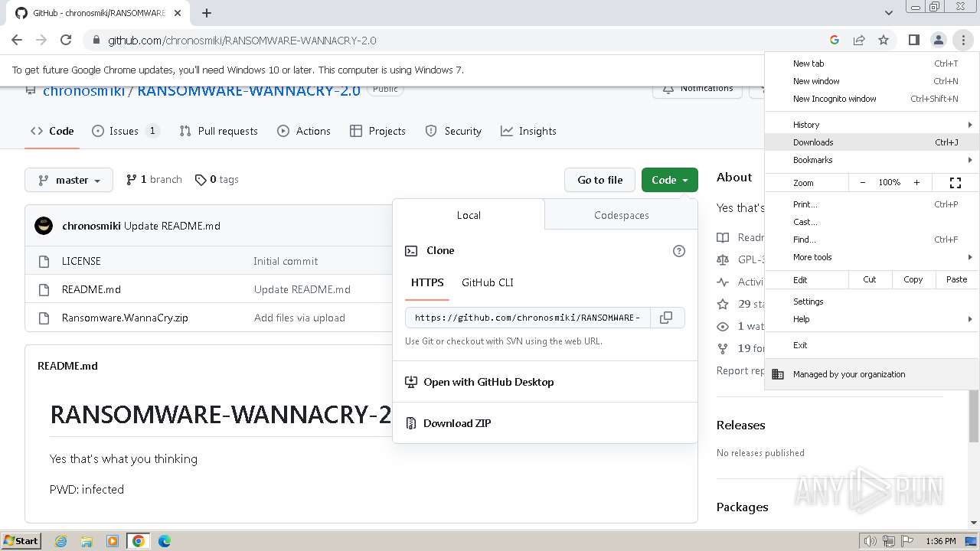980x551 pixels.
Task: Zoom in with plus button
Action: click(916, 183)
